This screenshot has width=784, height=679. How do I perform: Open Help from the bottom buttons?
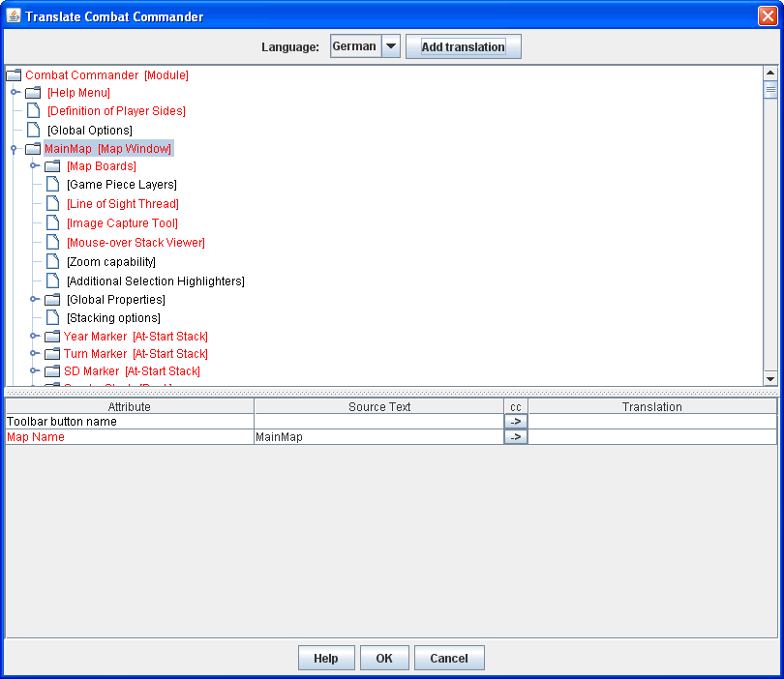click(326, 657)
